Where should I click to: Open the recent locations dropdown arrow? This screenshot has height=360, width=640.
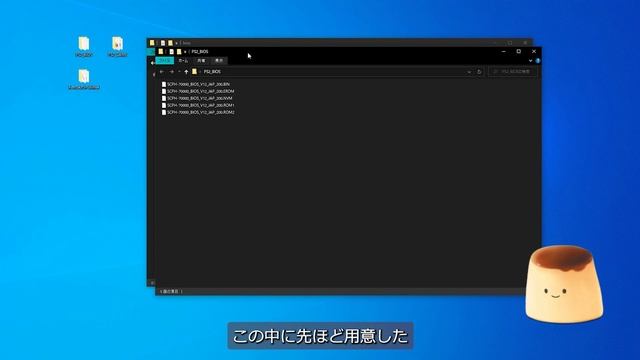point(179,72)
